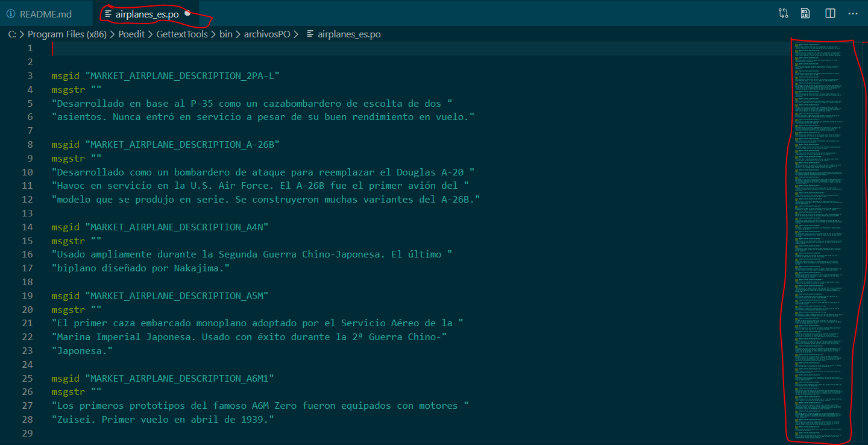
Task: Open the airplanes_es.po breadcrumb item
Action: 349,34
